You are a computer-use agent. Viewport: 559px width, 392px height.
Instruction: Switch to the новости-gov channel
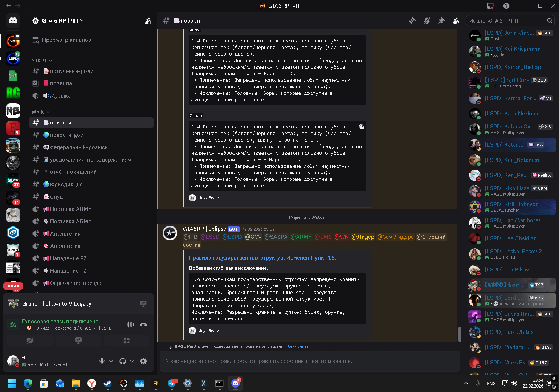(91, 135)
